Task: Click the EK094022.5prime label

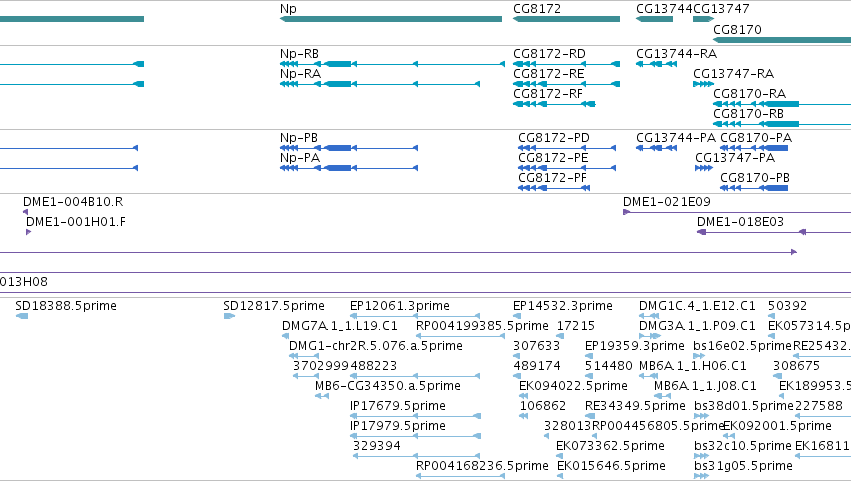Action: point(573,387)
